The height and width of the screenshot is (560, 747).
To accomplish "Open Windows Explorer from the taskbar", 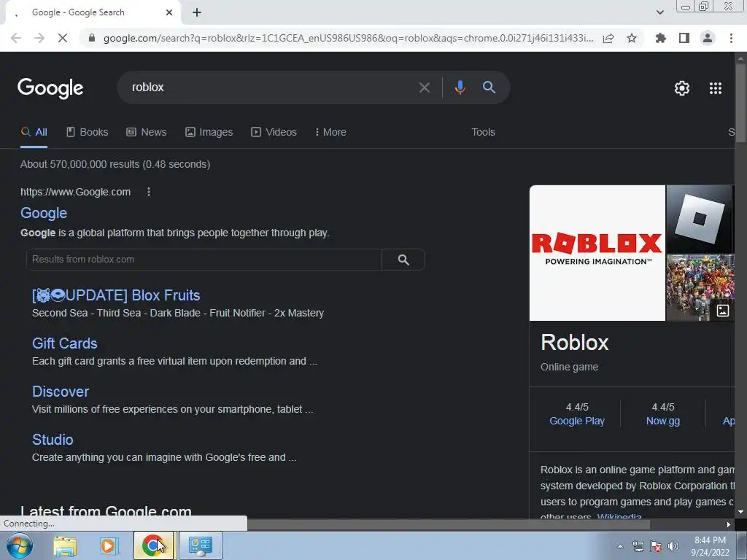I will 65,545.
